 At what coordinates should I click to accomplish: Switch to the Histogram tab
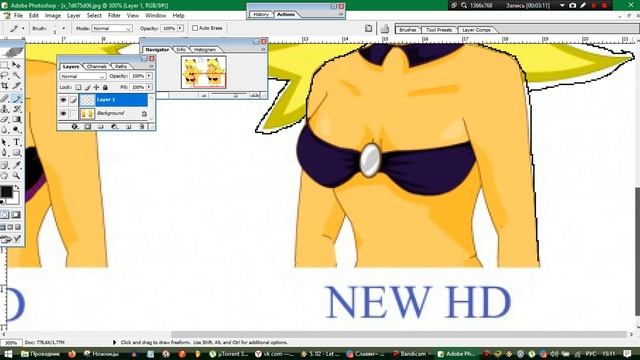coord(205,49)
